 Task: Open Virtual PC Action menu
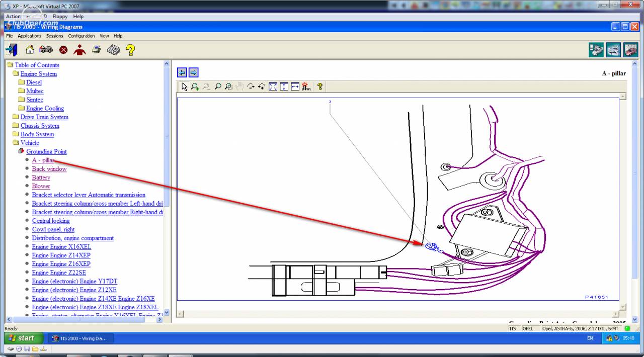point(13,16)
